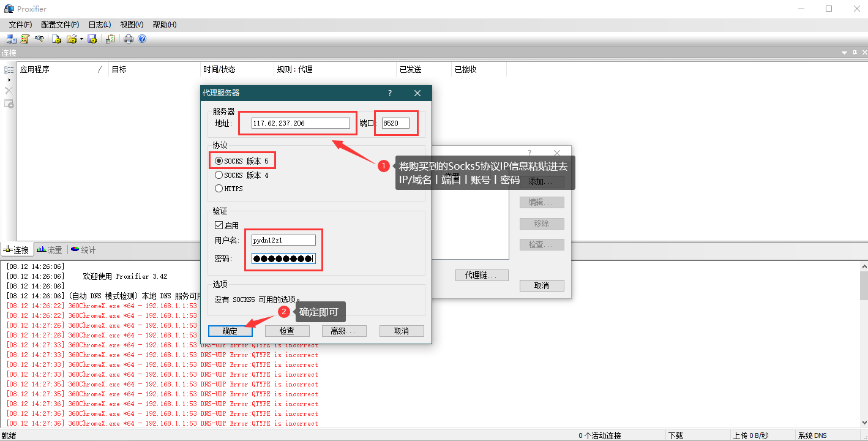This screenshot has height=441, width=868.
Task: Close the 连接 panel
Action: 863,53
